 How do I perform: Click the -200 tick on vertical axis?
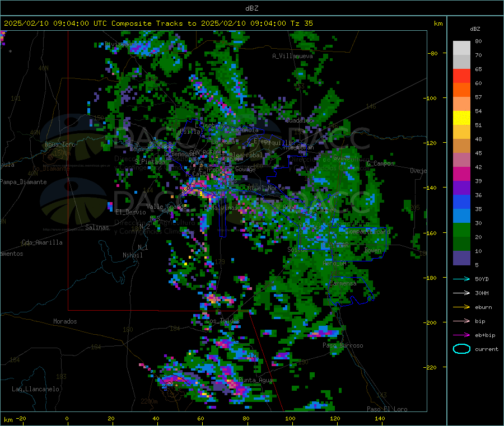tap(431, 322)
